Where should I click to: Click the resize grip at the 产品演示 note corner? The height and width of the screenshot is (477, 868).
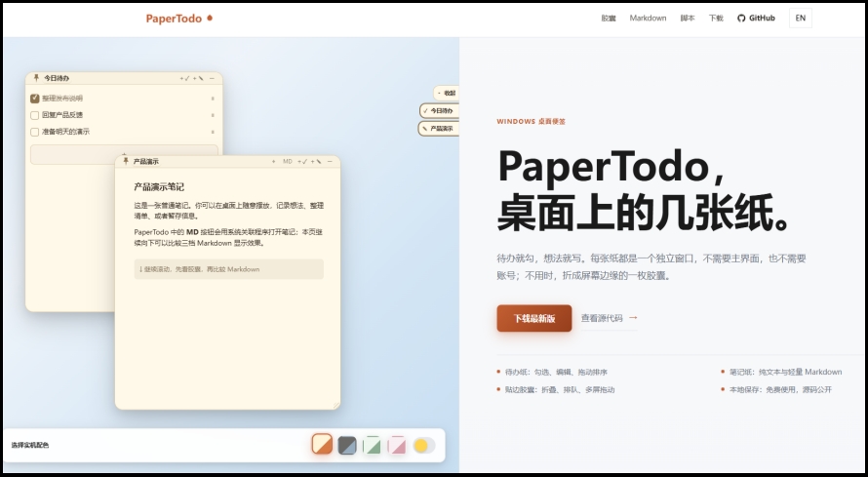click(x=336, y=406)
